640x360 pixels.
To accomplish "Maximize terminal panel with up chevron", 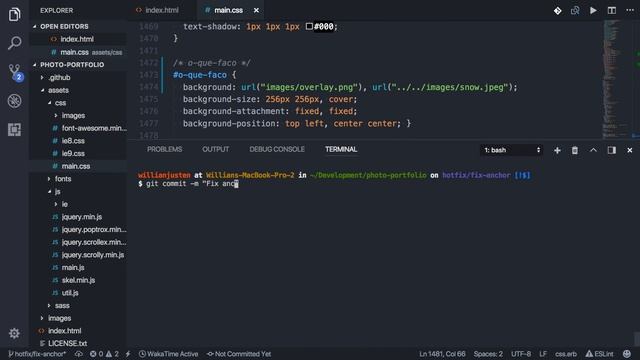I will [593, 150].
